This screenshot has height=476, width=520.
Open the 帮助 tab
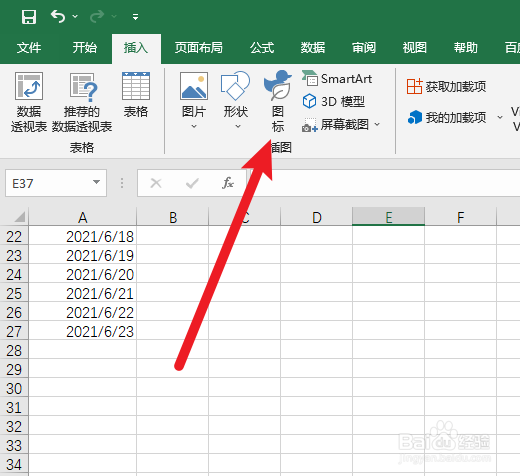tap(465, 48)
